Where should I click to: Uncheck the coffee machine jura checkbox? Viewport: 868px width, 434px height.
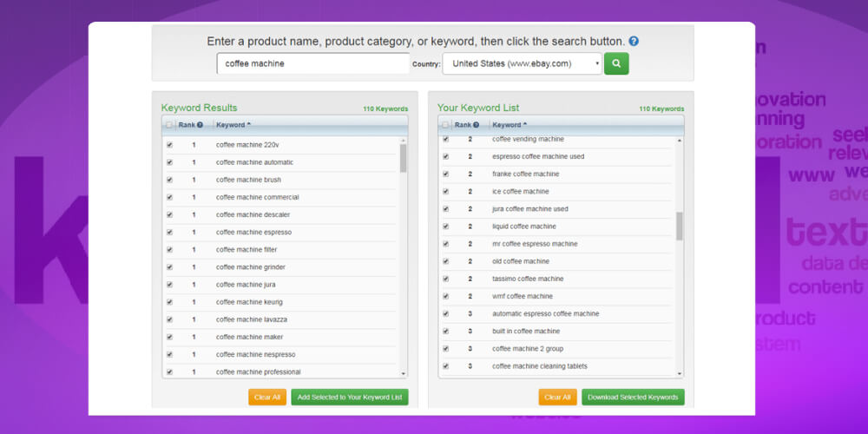169,285
